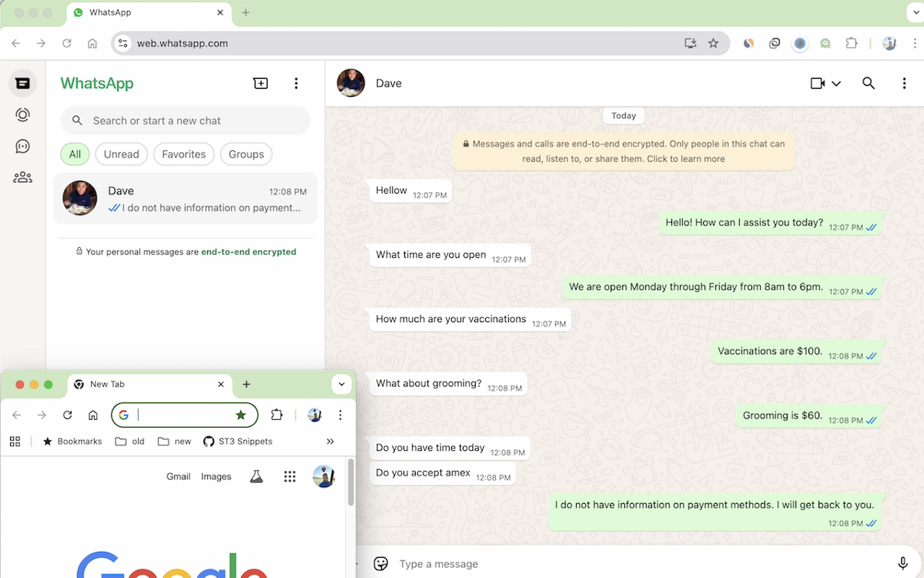Reload the WhatsApp page
924x578 pixels.
tap(67, 43)
